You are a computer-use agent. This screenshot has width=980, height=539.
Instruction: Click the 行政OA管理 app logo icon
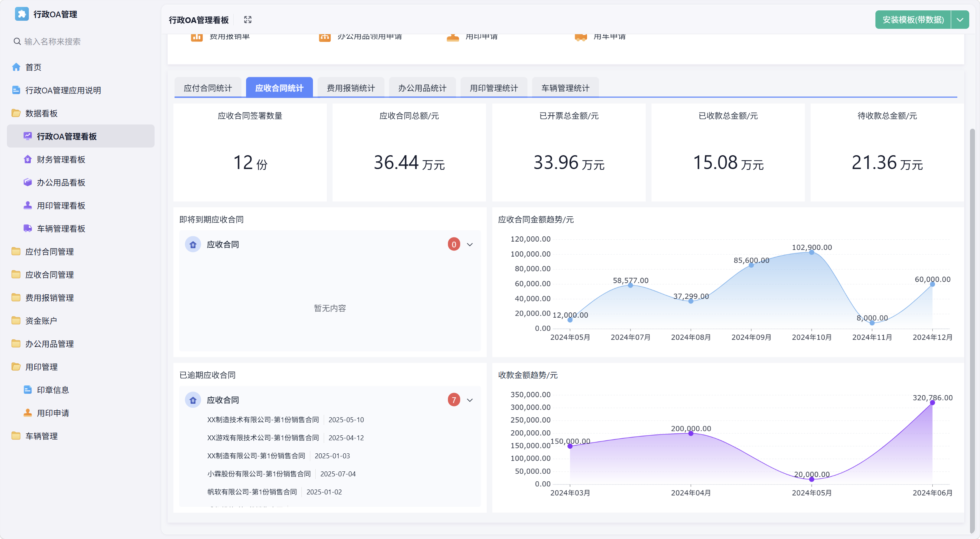coord(22,14)
